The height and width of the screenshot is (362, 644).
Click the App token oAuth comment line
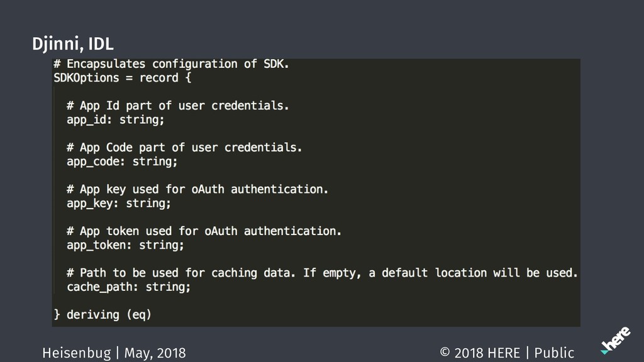pos(204,231)
